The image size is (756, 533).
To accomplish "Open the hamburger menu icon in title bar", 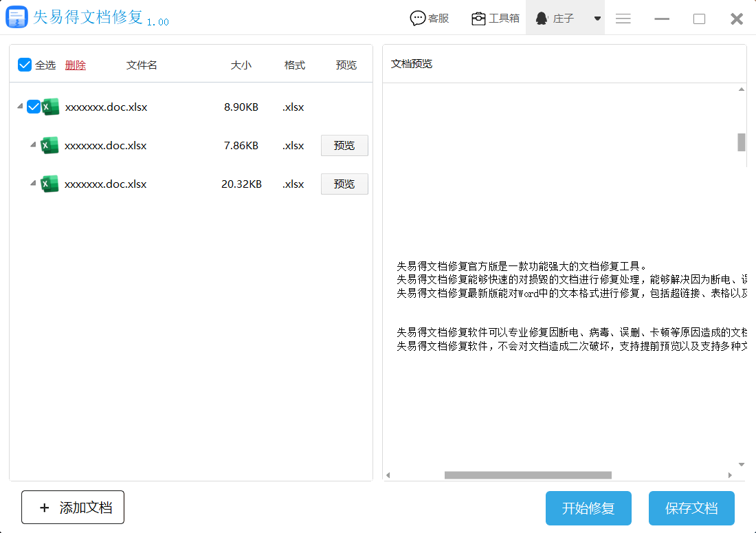I will point(623,19).
